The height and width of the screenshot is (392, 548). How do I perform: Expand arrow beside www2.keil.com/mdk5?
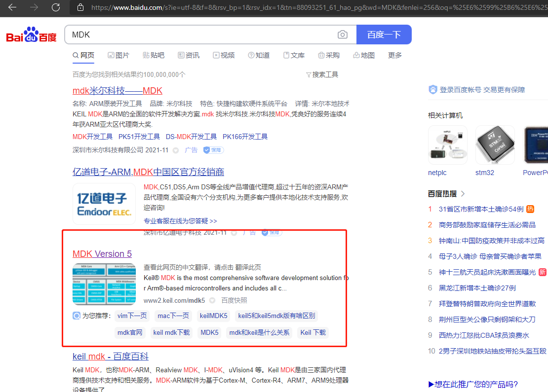pyautogui.click(x=212, y=301)
